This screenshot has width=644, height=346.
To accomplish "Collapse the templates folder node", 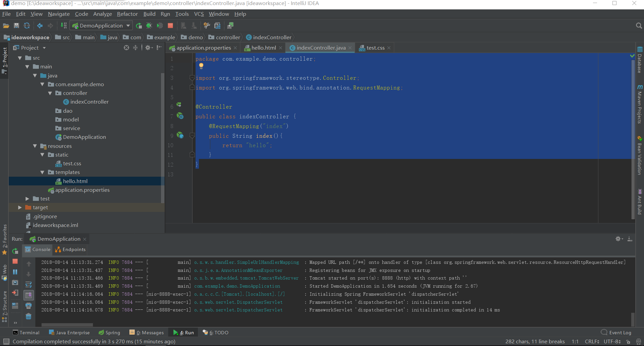I will coord(42,172).
